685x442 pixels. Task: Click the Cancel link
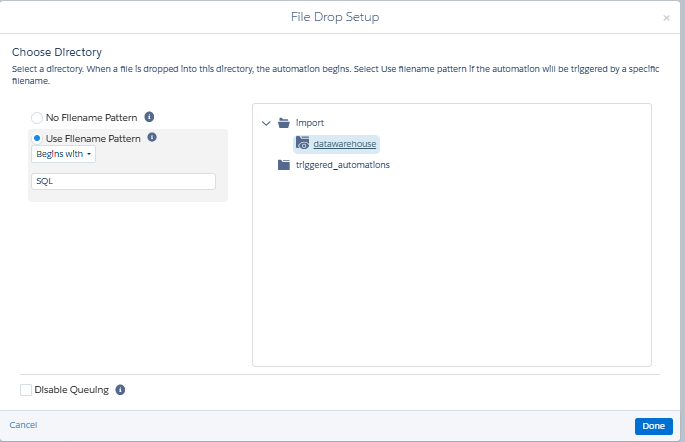coord(24,425)
